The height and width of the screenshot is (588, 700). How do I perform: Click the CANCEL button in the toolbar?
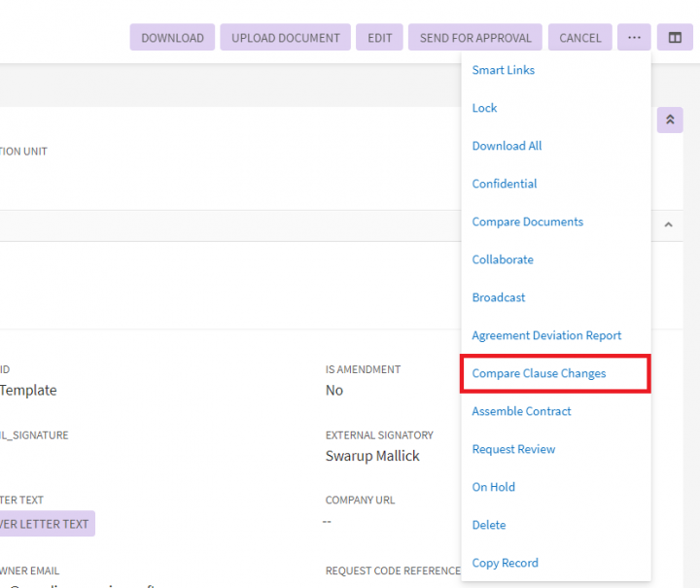point(579,38)
